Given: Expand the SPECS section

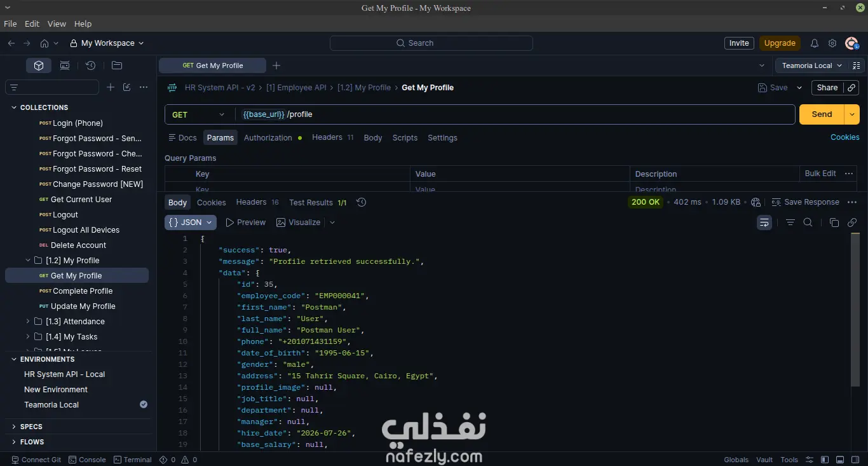Looking at the screenshot, I should click(14, 427).
